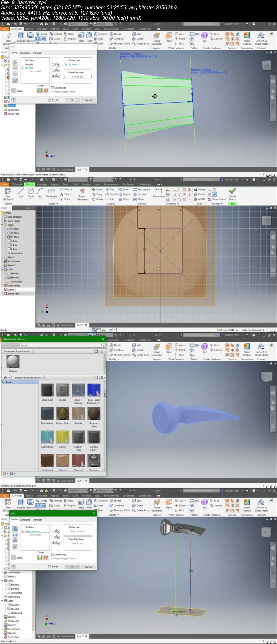Confirm OK in Loft dialog listing Sketch1

[x=72, y=100]
